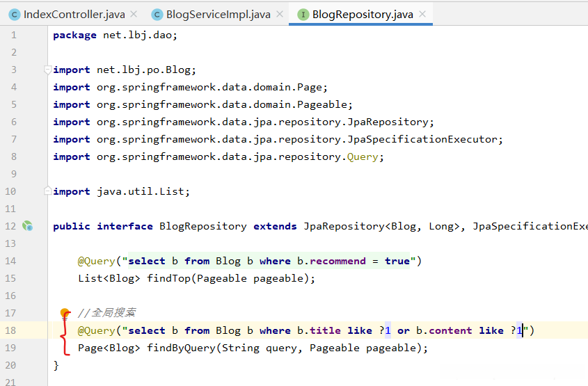The image size is (588, 386).
Task: Collapse the import block fold marker at line 3
Action: click(47, 70)
